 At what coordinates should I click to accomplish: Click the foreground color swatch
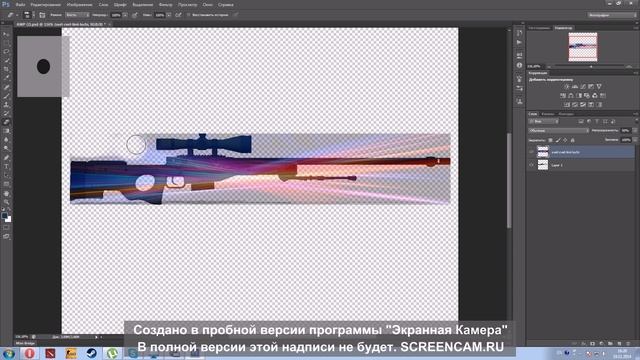coord(4,216)
